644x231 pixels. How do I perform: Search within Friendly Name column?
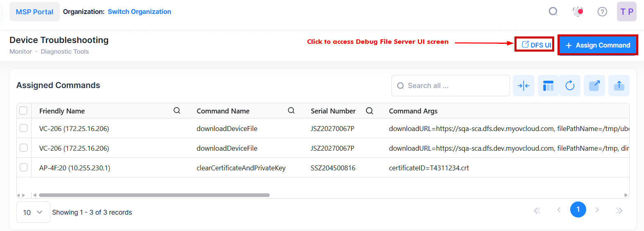point(177,111)
